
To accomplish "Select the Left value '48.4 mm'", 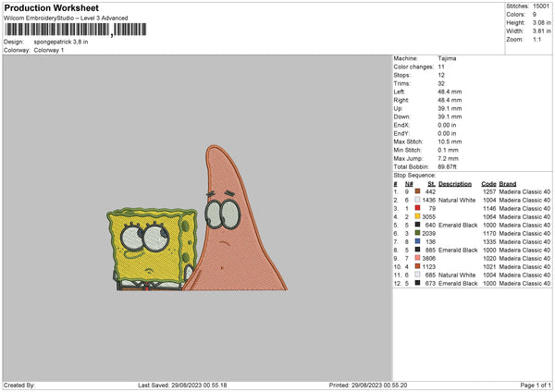I will (450, 92).
